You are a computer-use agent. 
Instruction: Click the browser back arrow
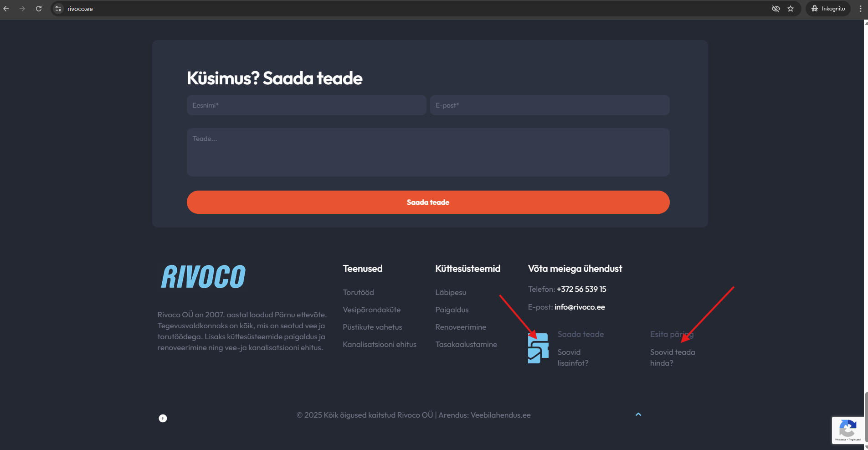pos(6,9)
